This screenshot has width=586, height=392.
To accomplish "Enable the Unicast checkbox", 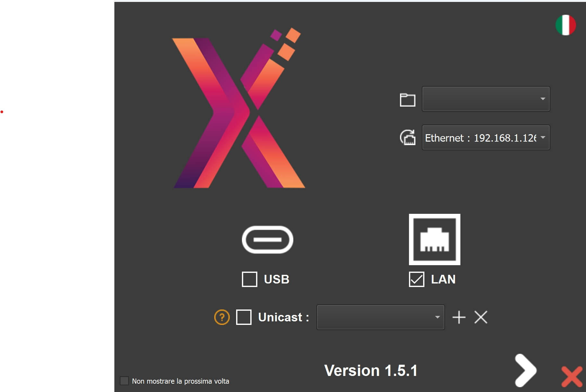I will (244, 317).
